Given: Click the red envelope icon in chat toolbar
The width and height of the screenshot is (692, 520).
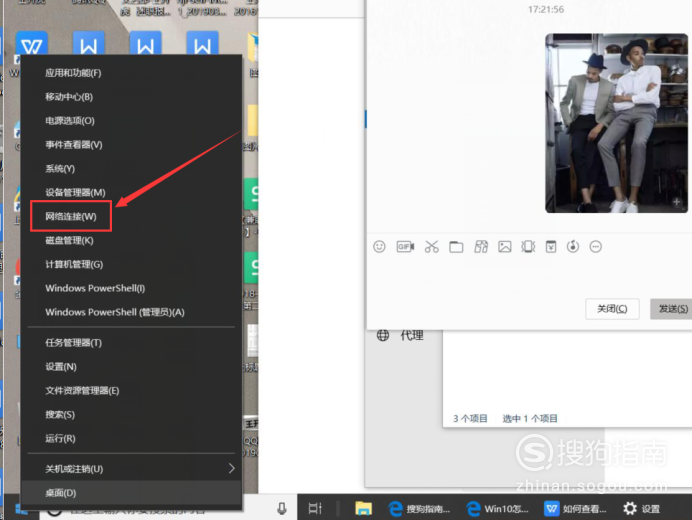Looking at the screenshot, I should [551, 246].
